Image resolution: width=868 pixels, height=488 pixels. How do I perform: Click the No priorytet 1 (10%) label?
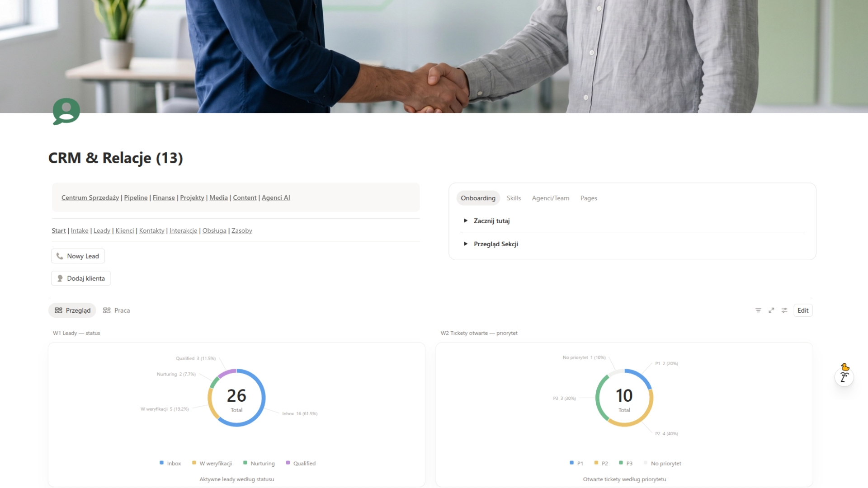(x=584, y=357)
